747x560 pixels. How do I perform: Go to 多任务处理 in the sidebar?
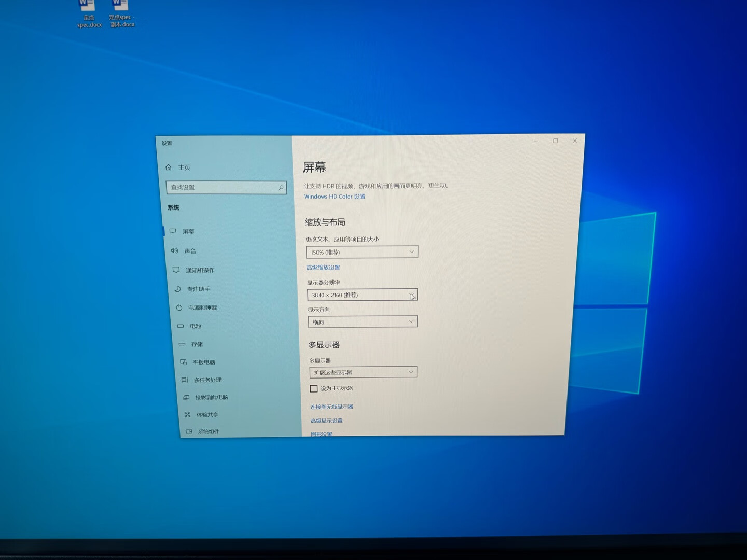click(208, 380)
